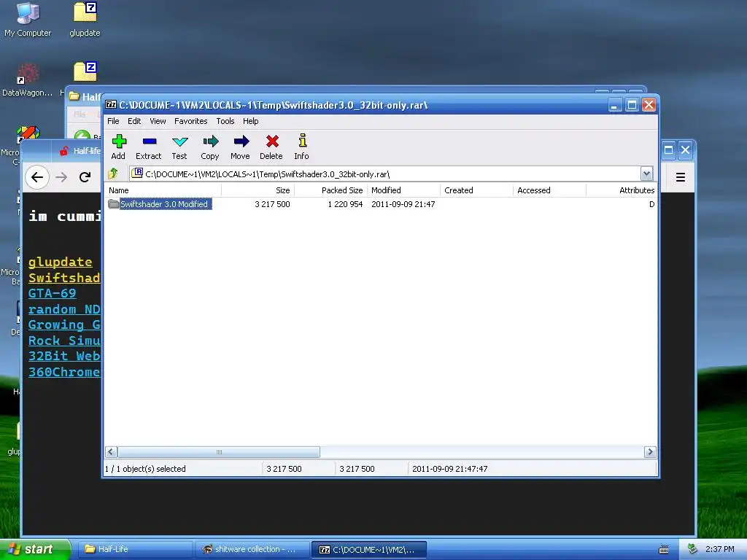Sort by the Size column header
Viewport: 747px width, 560px height.
[x=258, y=190]
